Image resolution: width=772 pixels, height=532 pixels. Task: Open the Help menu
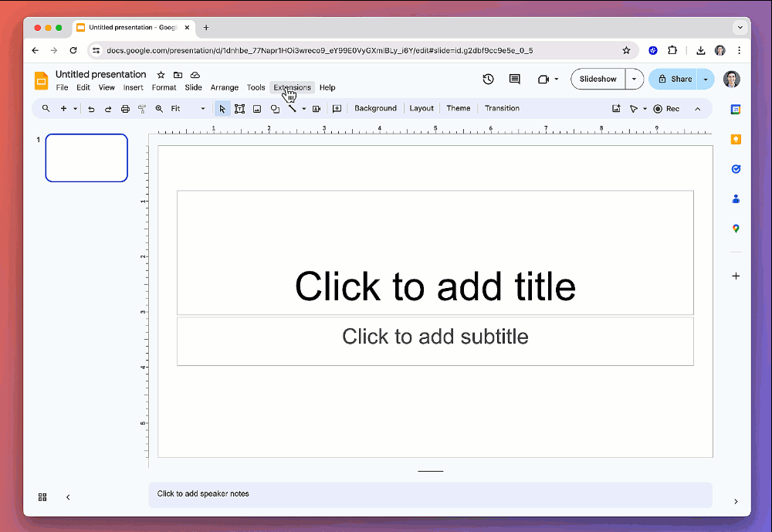tap(327, 88)
